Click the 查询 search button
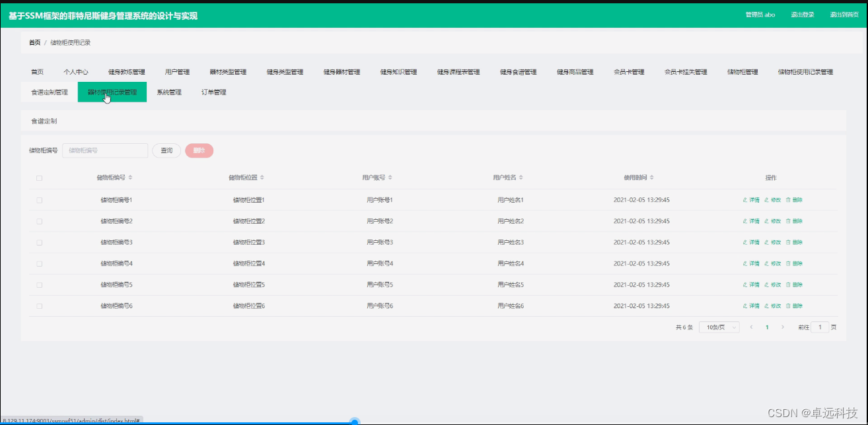Viewport: 868px width, 425px height. tap(166, 150)
